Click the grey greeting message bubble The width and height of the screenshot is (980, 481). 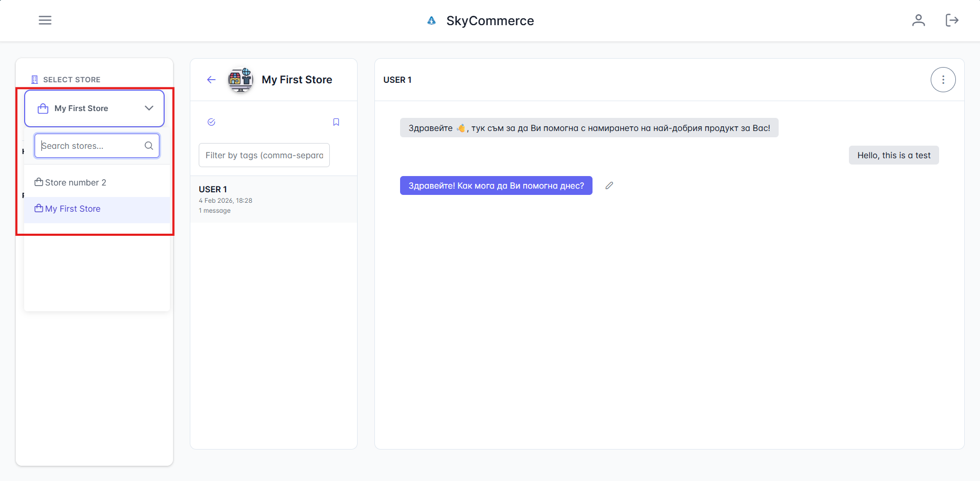pos(589,128)
